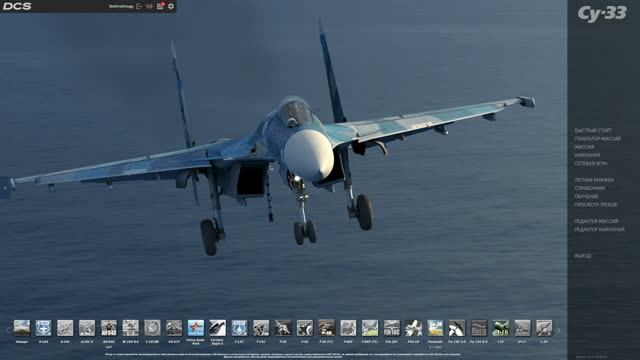
Task: Select the Fw 190 D-9 module icon
Action: tap(479, 328)
